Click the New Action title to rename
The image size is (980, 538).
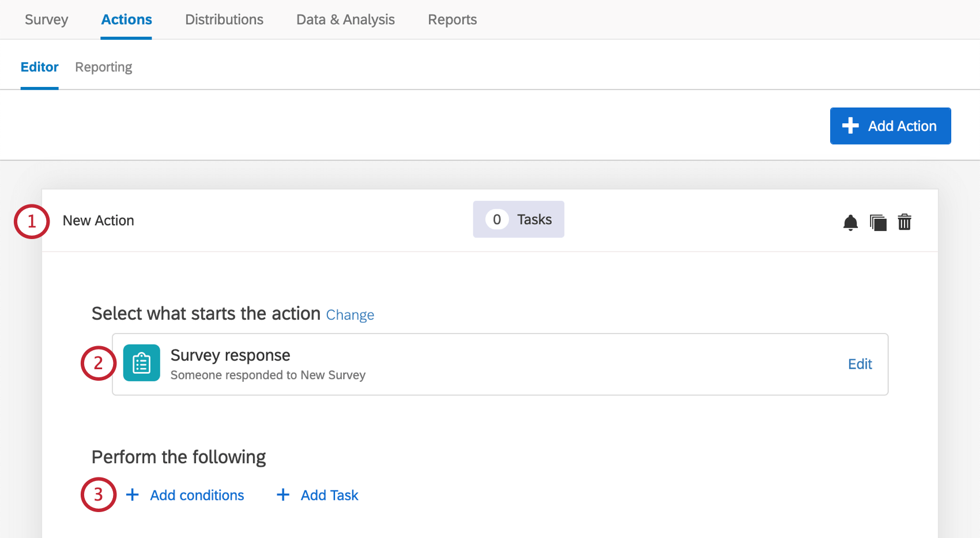tap(99, 221)
